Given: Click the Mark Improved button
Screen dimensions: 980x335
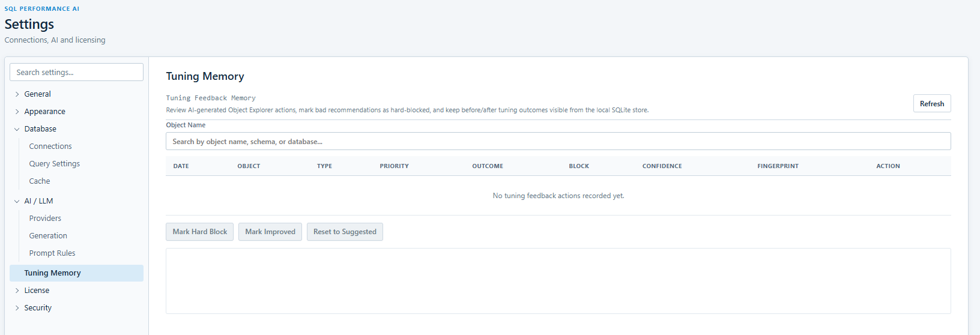Looking at the screenshot, I should (x=270, y=232).
